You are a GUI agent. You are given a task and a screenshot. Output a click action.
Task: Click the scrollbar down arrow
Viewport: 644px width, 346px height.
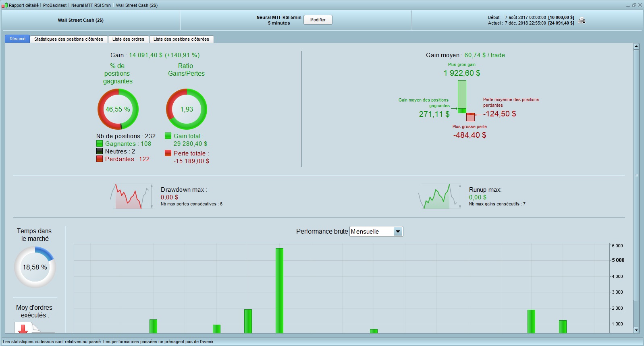click(636, 330)
